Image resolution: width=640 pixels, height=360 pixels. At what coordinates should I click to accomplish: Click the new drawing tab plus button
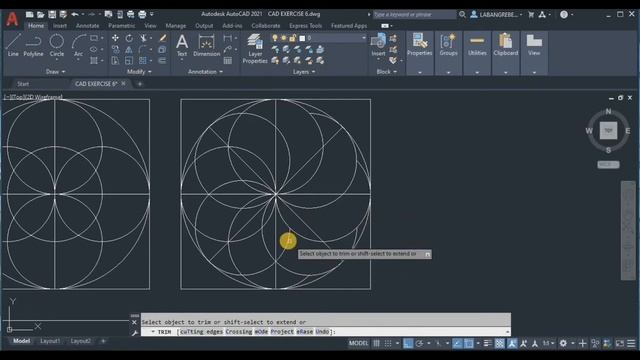(140, 84)
